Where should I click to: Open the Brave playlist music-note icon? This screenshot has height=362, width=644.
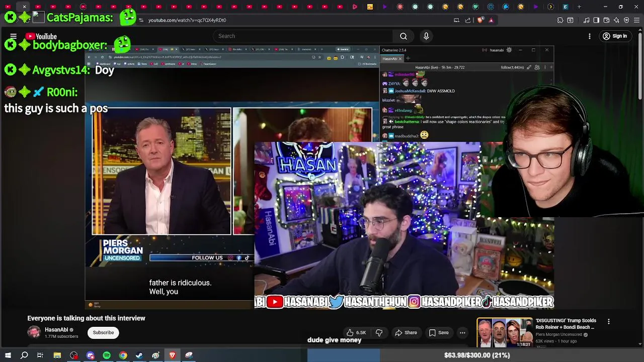586,20
